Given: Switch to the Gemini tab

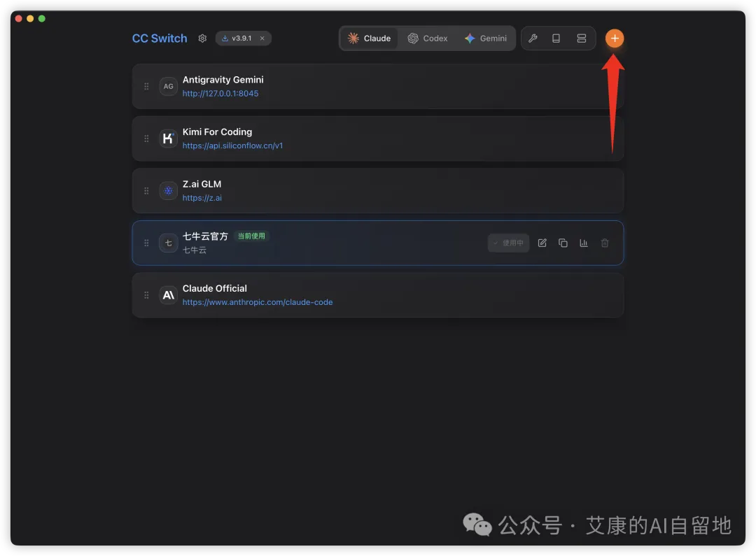Looking at the screenshot, I should (486, 38).
